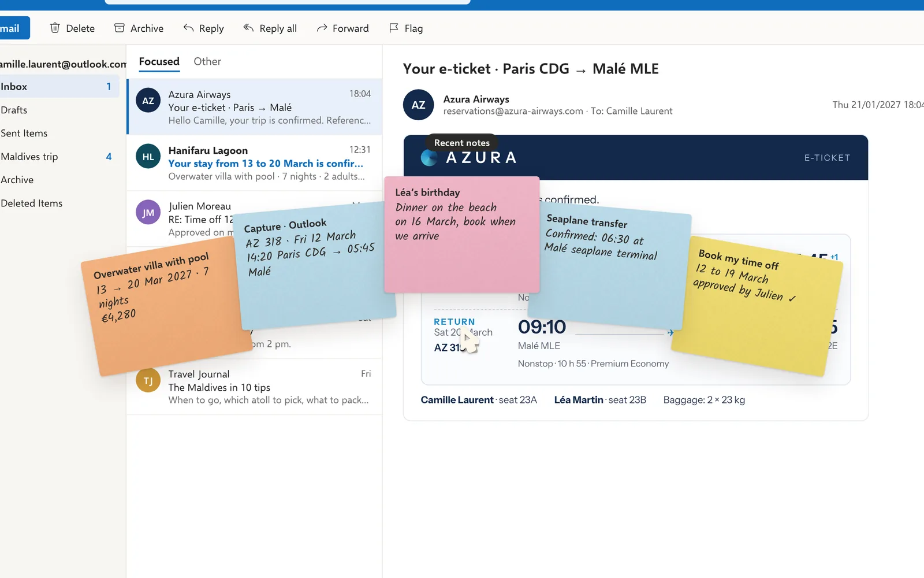Image resolution: width=924 pixels, height=578 pixels.
Task: Open the Sent Items folder
Action: pyautogui.click(x=59, y=133)
